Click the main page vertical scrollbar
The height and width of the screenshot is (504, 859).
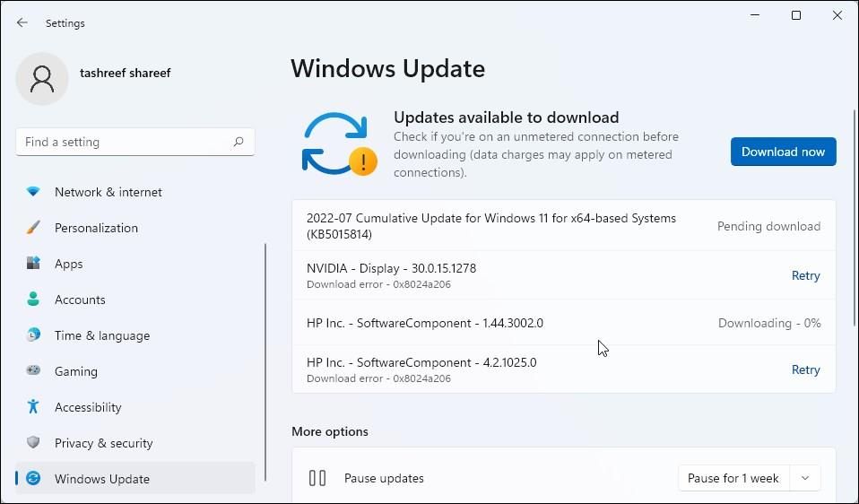coord(854,219)
